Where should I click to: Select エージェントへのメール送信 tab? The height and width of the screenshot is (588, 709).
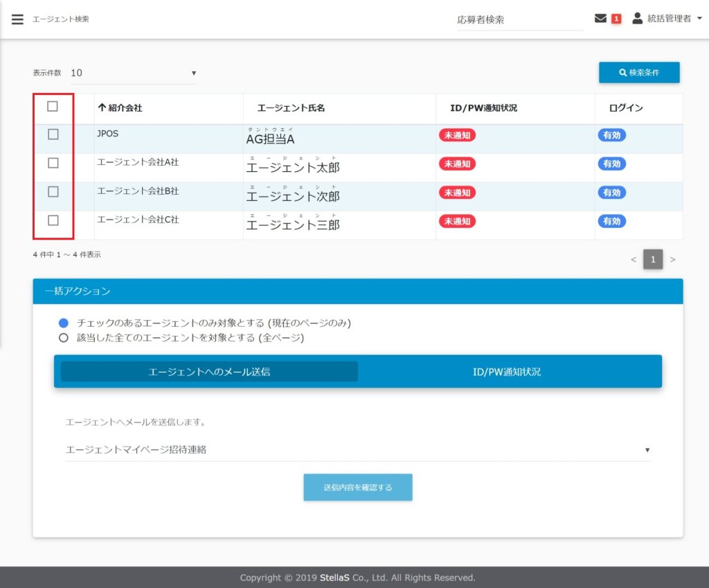[209, 372]
